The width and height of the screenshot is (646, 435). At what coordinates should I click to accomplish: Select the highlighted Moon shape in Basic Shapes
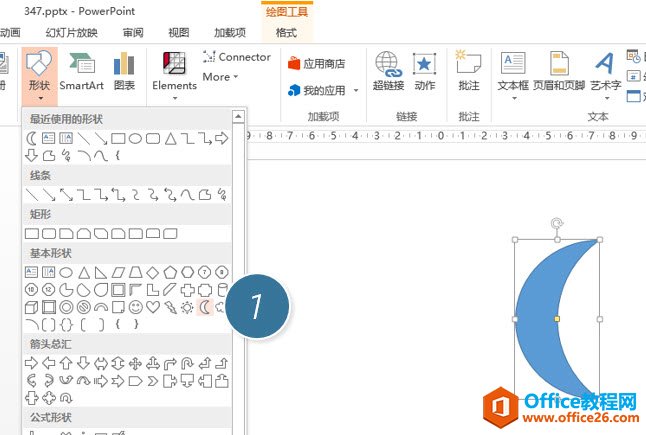pyautogui.click(x=205, y=307)
